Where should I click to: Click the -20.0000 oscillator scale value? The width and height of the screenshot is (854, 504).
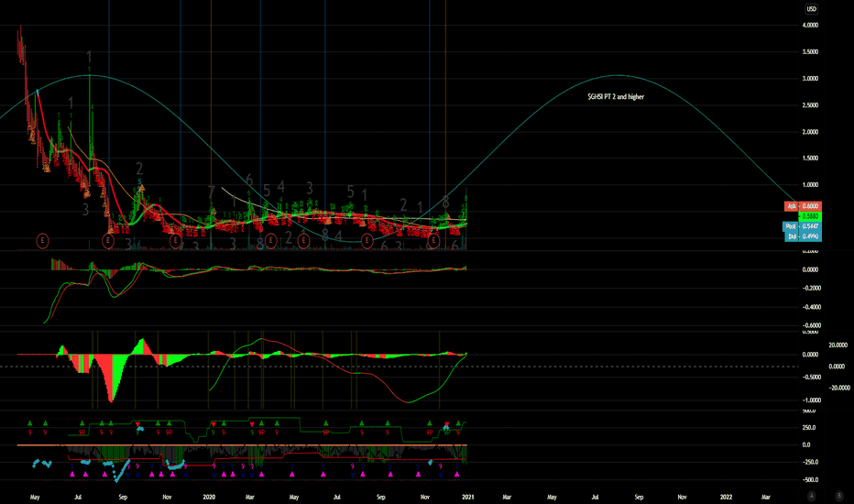(x=839, y=388)
